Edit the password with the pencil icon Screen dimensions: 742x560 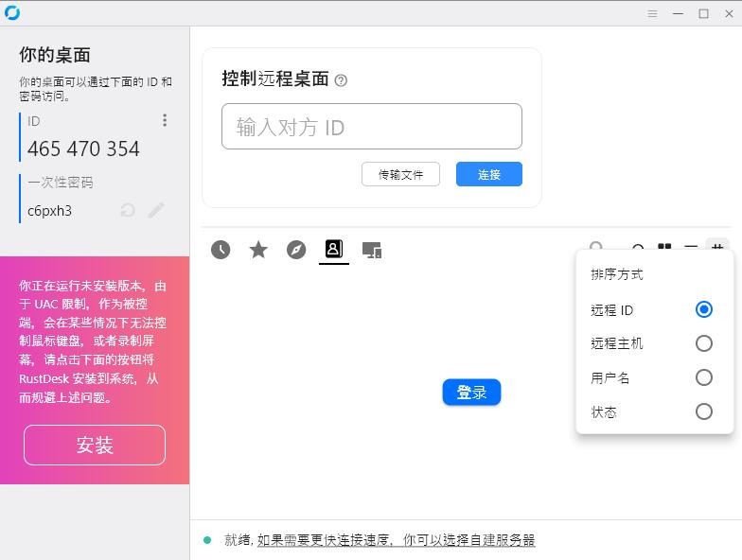[x=156, y=210]
